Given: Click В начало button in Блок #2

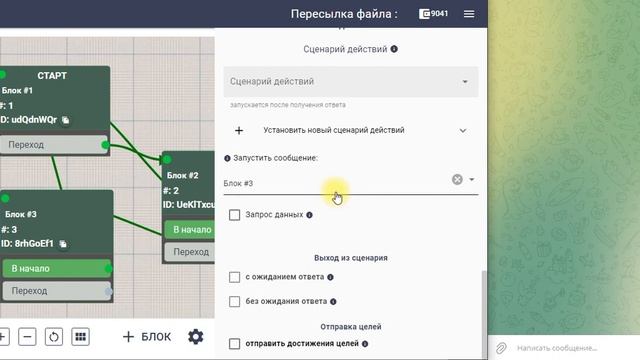Looking at the screenshot, I should 190,230.
